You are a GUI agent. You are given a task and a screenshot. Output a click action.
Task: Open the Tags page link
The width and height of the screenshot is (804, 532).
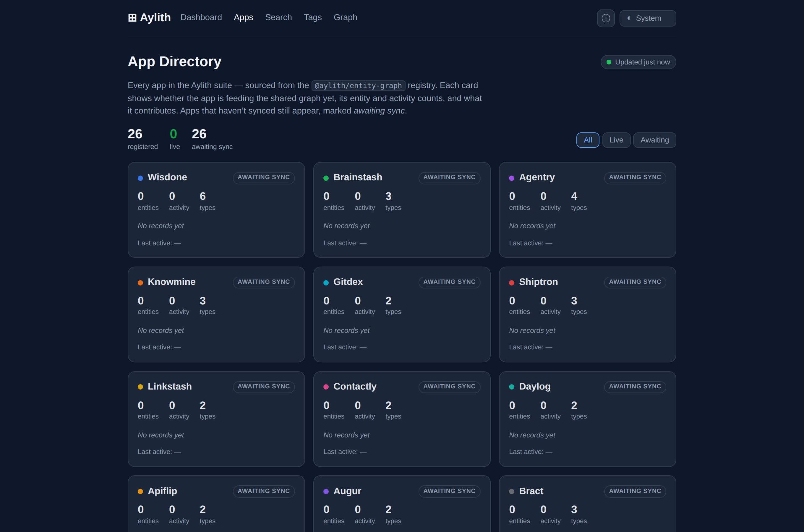[312, 17]
